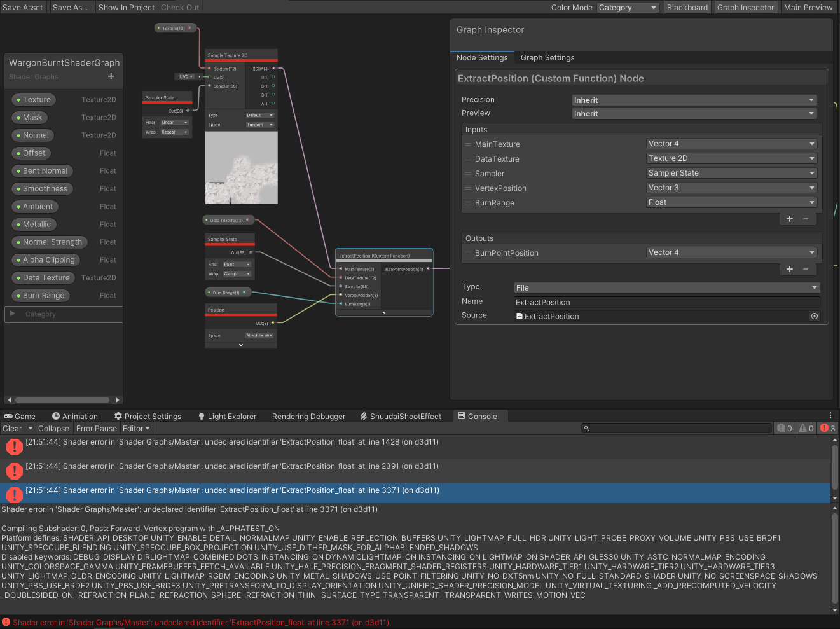Click the Blackboard horizontal scrollbar

(x=62, y=400)
